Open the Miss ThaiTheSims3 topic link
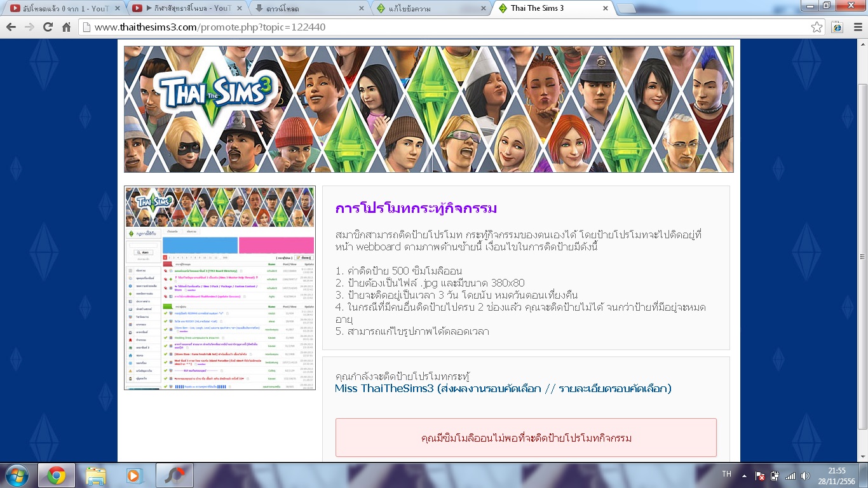Viewport: 868px width, 488px height. [x=503, y=388]
